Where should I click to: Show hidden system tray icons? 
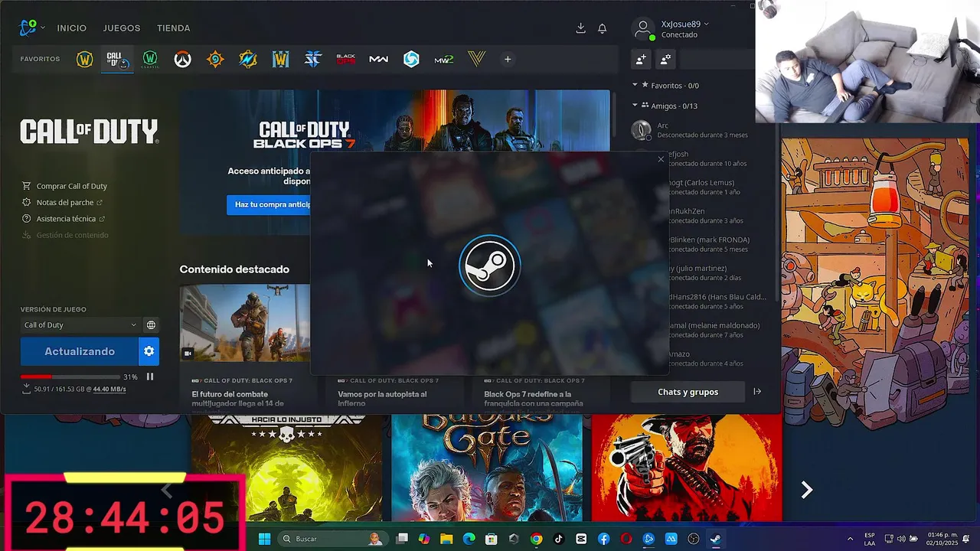(x=850, y=539)
